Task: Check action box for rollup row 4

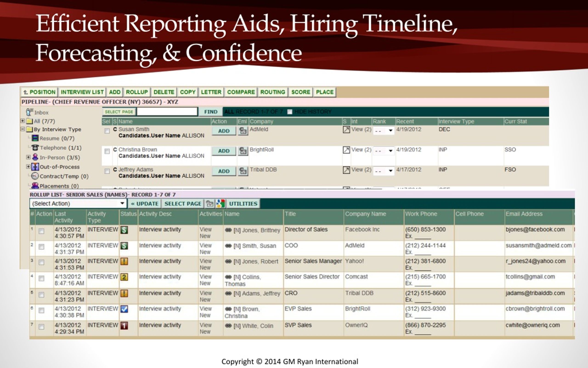Action: 42,278
